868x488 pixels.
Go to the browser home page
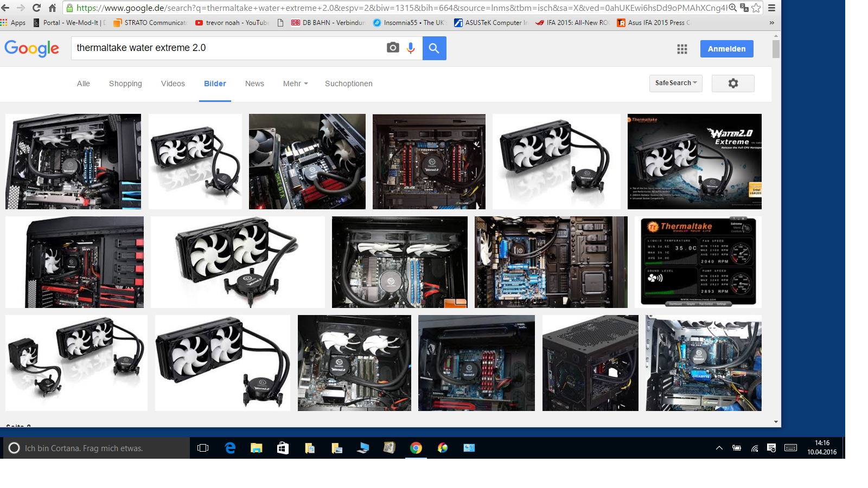click(52, 8)
